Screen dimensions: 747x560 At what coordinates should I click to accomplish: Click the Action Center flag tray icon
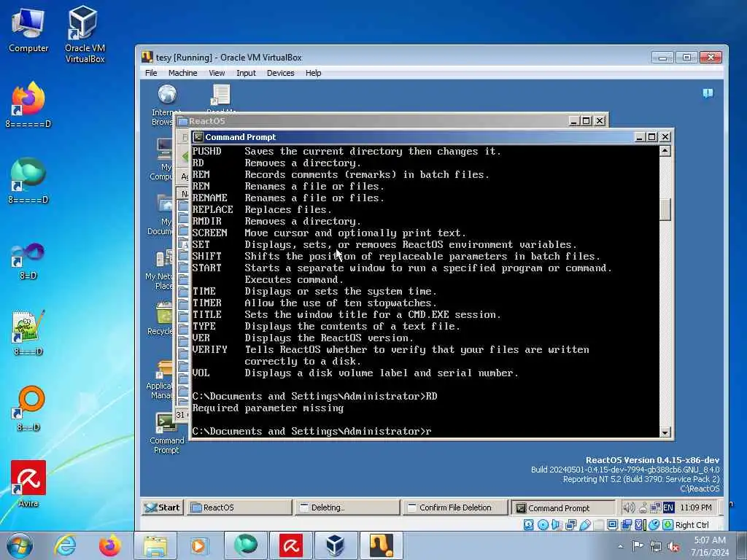coord(638,545)
